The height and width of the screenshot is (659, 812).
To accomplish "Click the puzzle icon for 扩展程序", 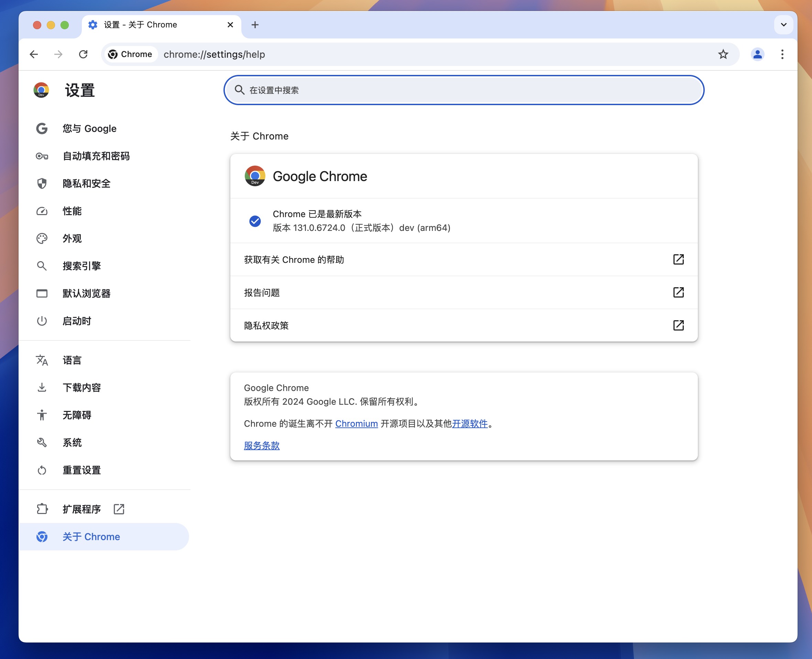I will pyautogui.click(x=42, y=509).
